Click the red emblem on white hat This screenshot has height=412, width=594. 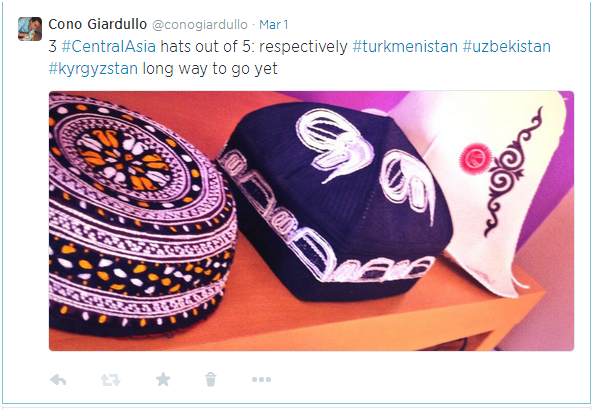point(475,159)
